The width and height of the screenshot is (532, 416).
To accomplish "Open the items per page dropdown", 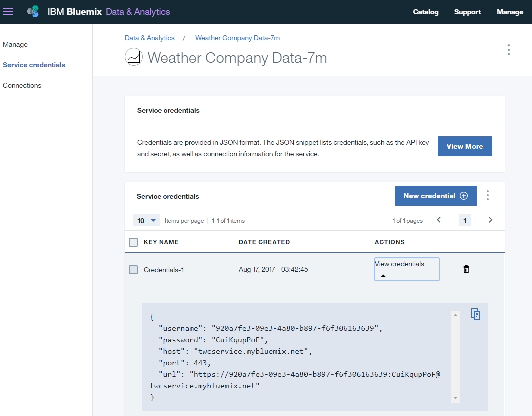I will point(146,221).
